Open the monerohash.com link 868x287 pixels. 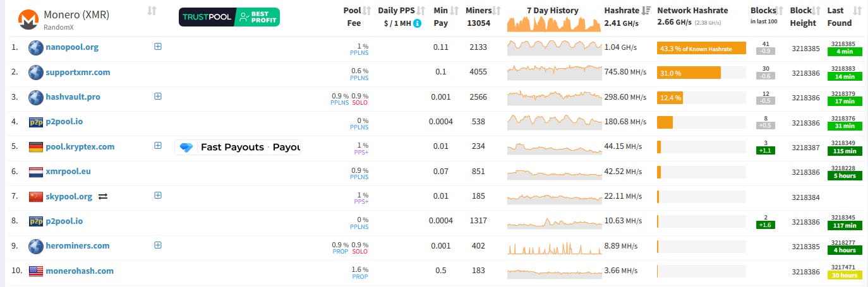click(x=80, y=271)
